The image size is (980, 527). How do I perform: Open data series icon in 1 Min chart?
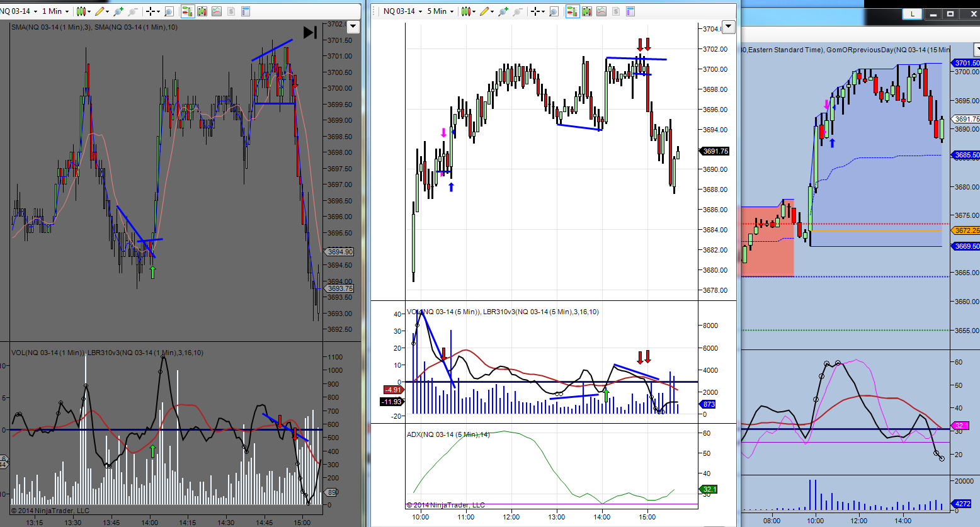click(x=202, y=11)
